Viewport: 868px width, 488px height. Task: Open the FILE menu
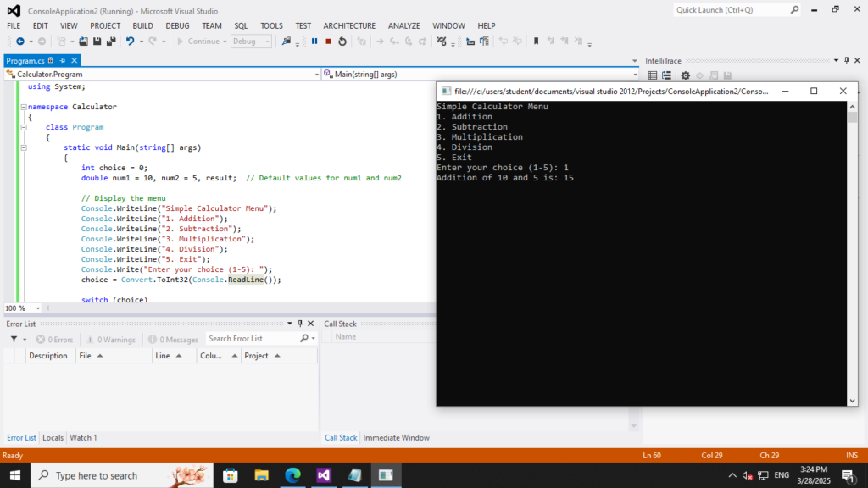(14, 25)
